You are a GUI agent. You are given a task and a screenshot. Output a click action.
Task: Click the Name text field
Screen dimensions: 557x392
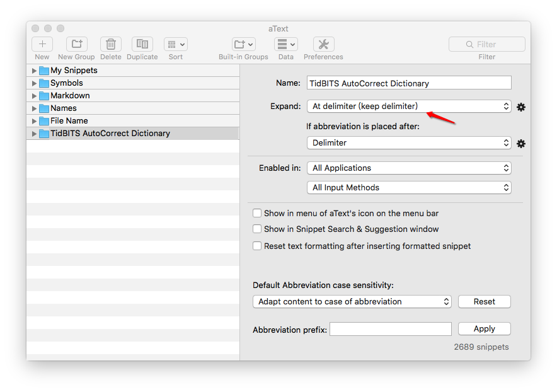(x=409, y=83)
